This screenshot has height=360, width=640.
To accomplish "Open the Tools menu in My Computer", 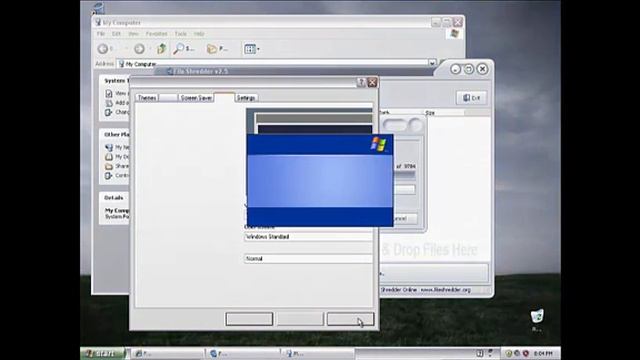I will [x=180, y=34].
